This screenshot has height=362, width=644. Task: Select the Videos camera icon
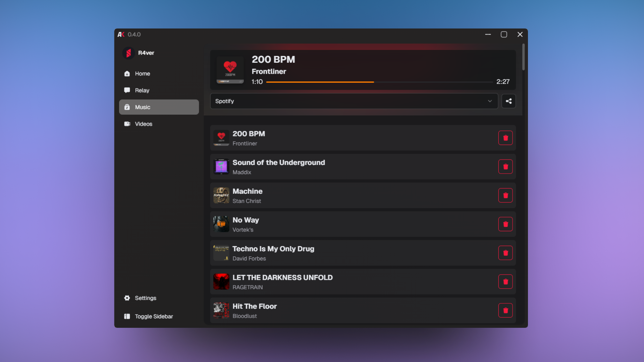click(127, 124)
